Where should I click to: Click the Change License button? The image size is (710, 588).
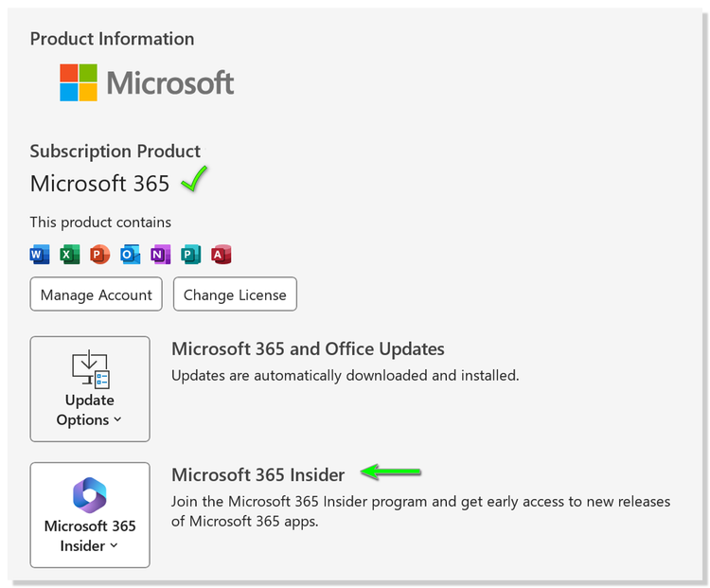(235, 294)
